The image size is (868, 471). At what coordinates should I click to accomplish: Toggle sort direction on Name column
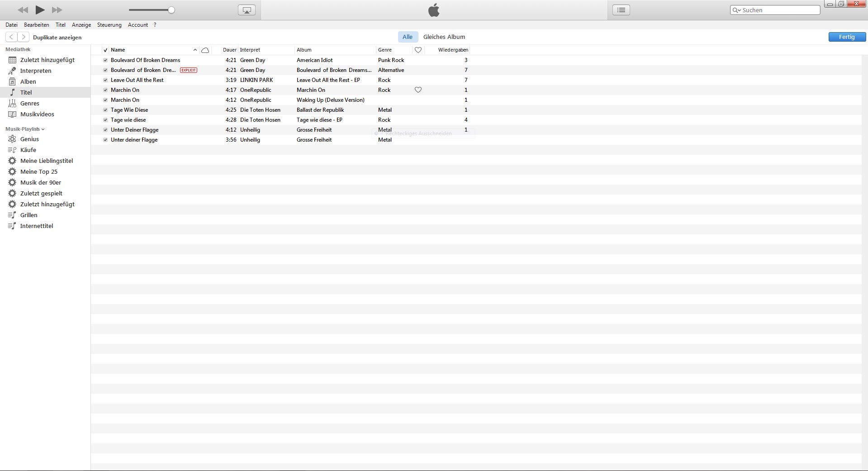pos(195,50)
